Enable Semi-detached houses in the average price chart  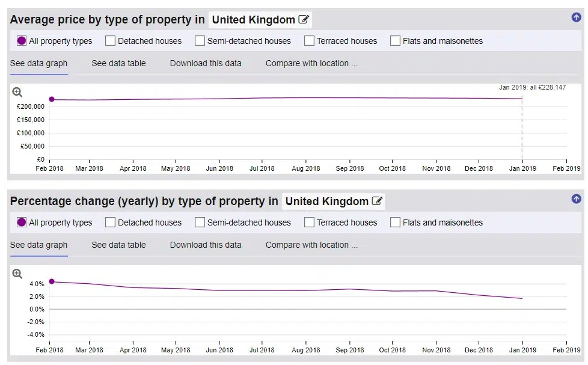coord(200,41)
